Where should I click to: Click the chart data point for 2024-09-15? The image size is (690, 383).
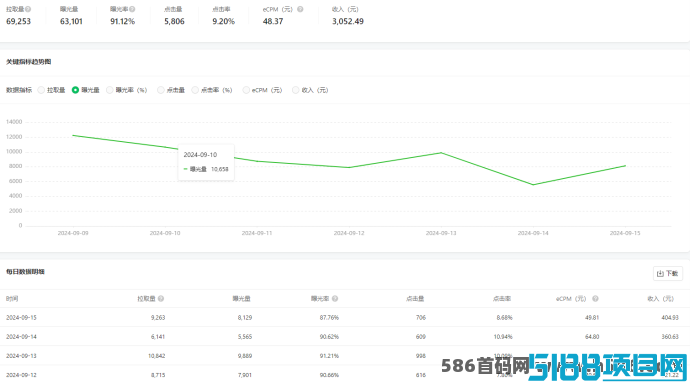tap(625, 166)
